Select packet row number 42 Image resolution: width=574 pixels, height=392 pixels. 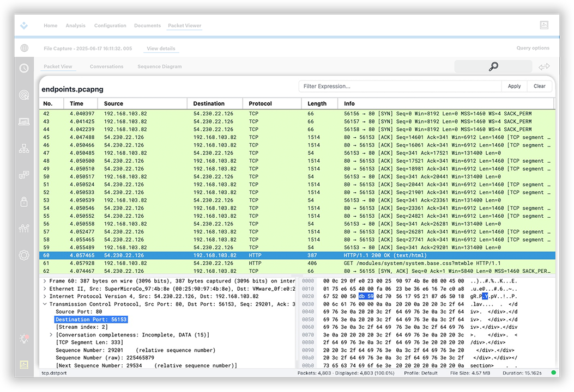(297, 114)
